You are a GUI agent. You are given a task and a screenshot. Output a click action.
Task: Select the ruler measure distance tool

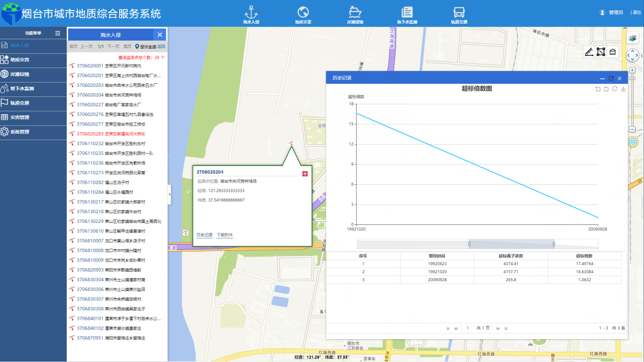coord(589,52)
